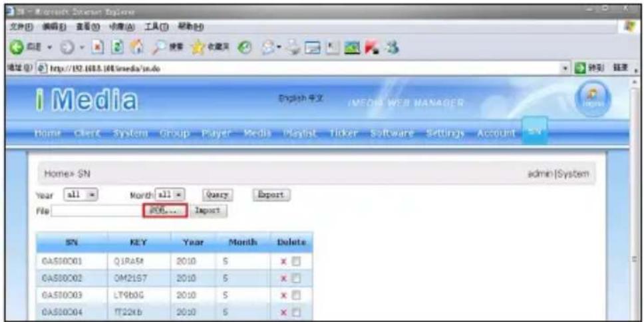This screenshot has width=644, height=322.
Task: Click the History clock toolbar icon
Action: 245,49
